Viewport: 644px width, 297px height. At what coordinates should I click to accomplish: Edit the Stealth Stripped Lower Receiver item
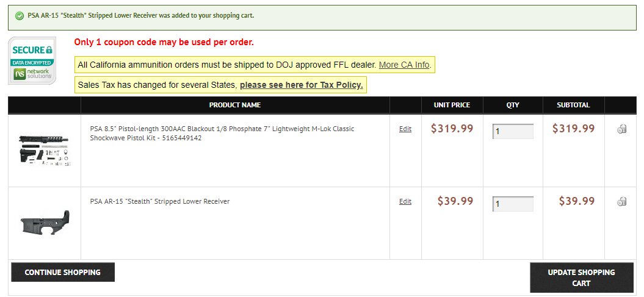coord(405,201)
